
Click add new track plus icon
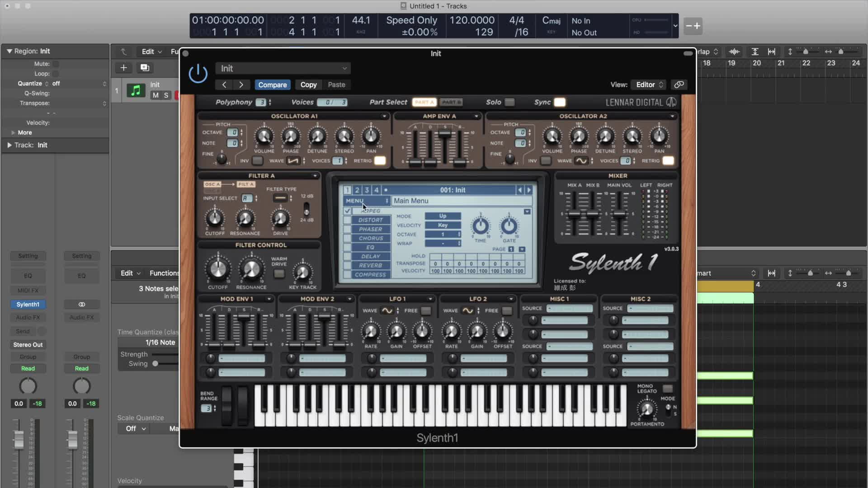click(x=123, y=68)
